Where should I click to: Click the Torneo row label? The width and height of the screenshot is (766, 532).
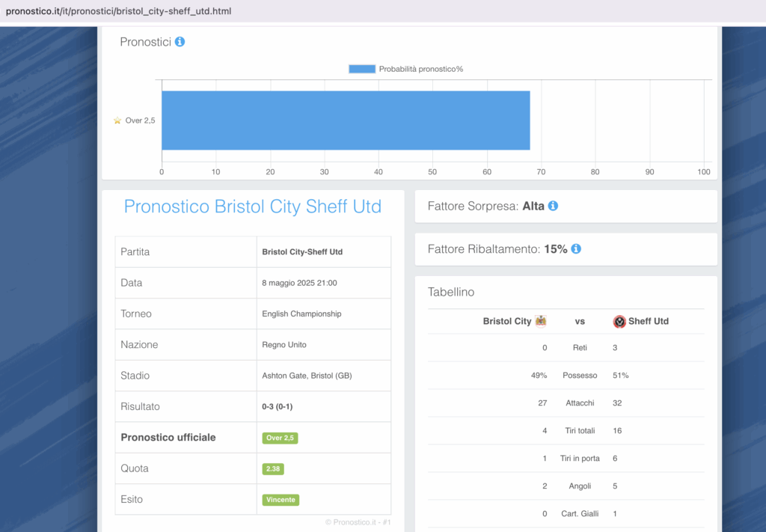pyautogui.click(x=136, y=314)
